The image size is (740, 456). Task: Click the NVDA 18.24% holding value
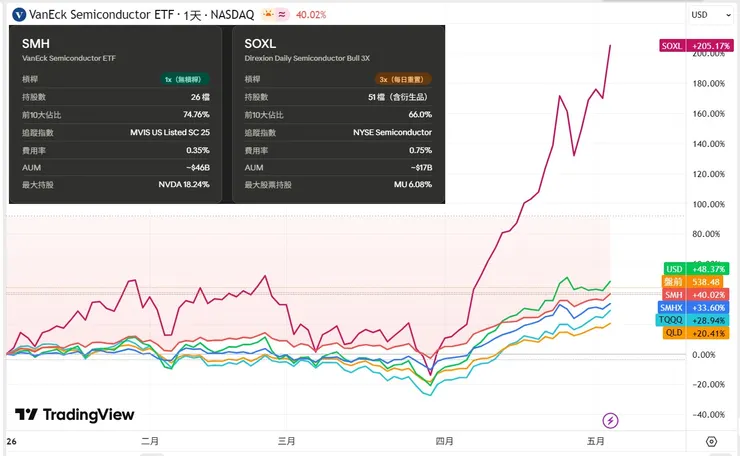(x=184, y=184)
